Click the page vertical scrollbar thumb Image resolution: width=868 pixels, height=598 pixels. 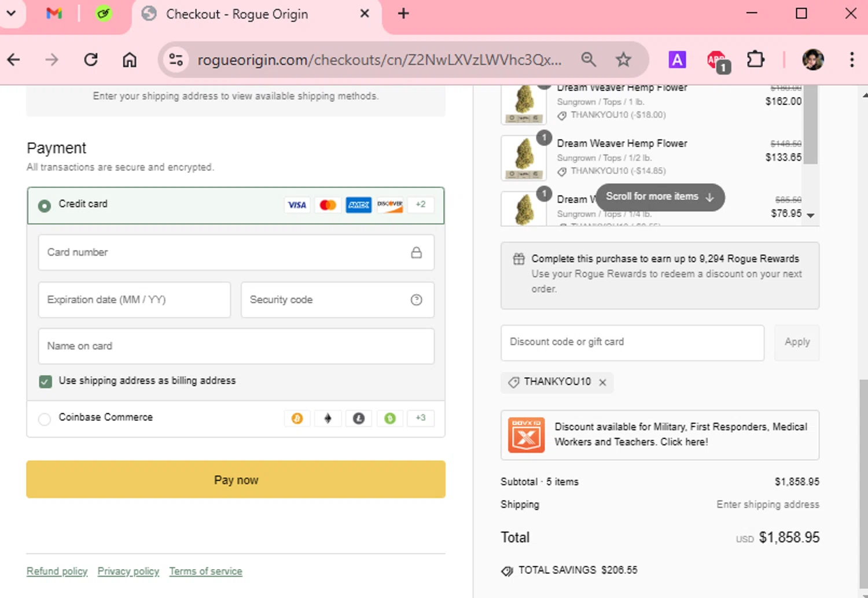pyautogui.click(x=863, y=483)
